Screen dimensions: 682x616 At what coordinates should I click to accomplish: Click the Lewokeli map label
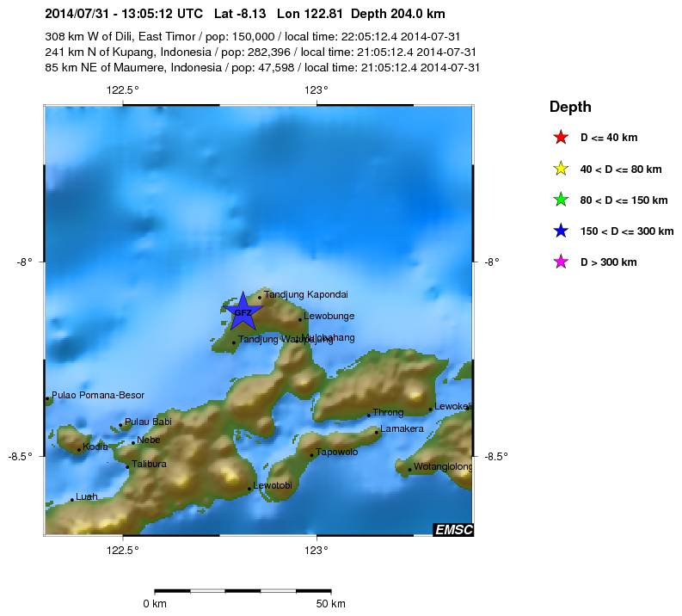tap(452, 406)
